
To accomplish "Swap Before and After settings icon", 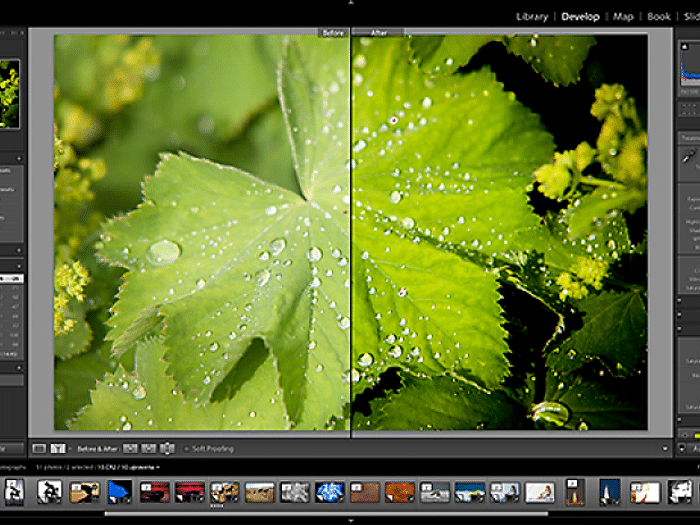I will coord(166,449).
